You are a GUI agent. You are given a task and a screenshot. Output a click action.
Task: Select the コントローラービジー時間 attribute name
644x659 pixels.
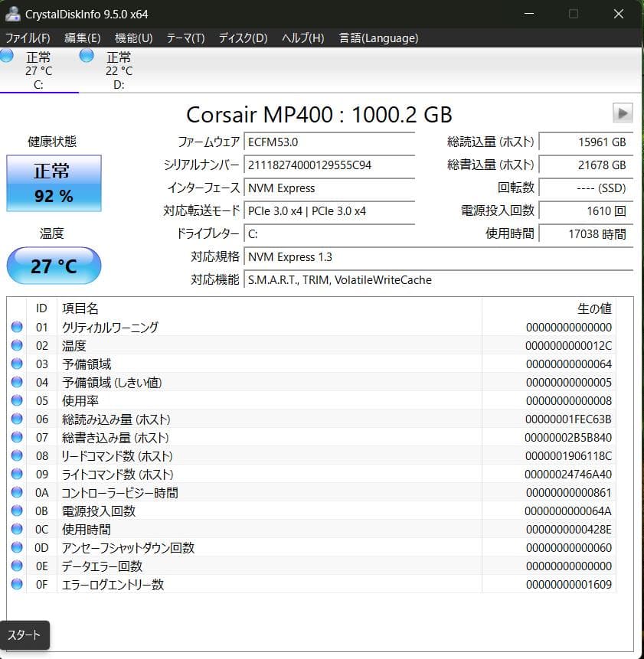119,493
